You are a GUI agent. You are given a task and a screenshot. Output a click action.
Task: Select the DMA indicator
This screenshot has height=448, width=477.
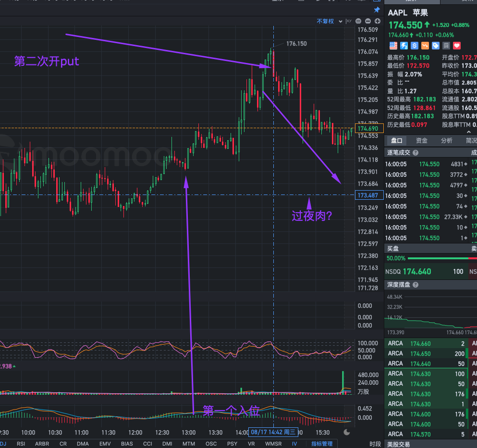[83, 444]
